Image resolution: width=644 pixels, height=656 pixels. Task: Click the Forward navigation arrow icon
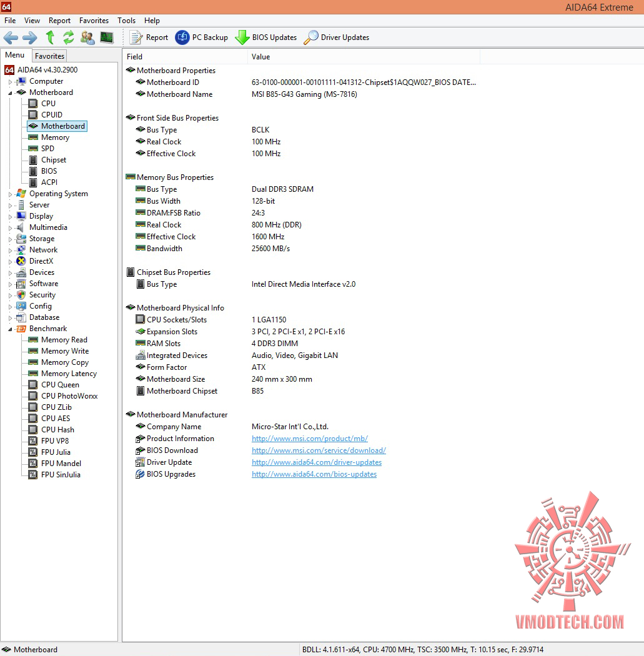click(30, 37)
